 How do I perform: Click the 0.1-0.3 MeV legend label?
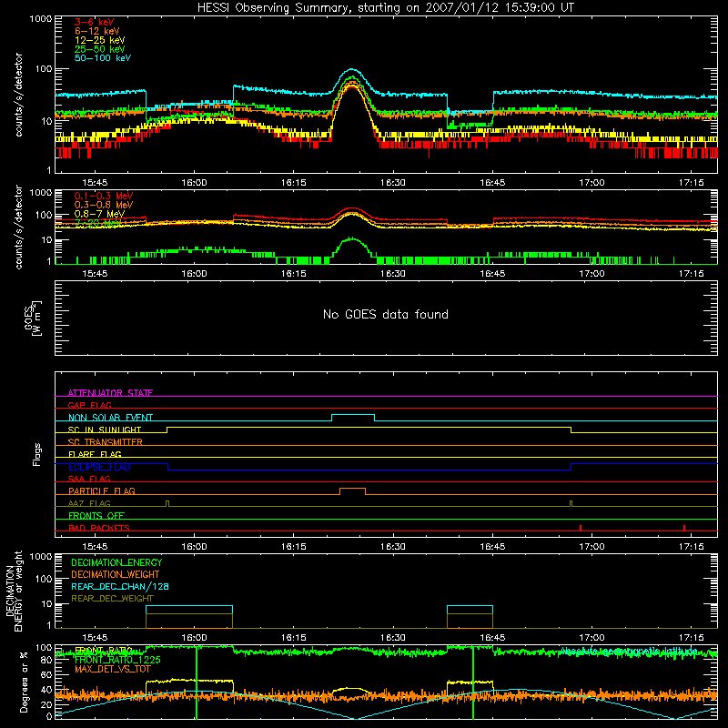tap(103, 196)
